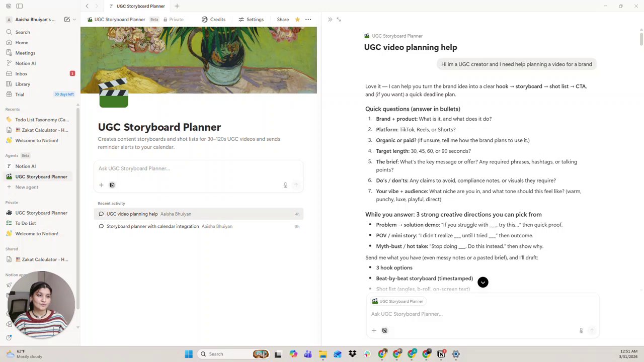Viewport: 644px width, 362px height.
Task: Open Copilot from the taskbar
Action: 293,354
